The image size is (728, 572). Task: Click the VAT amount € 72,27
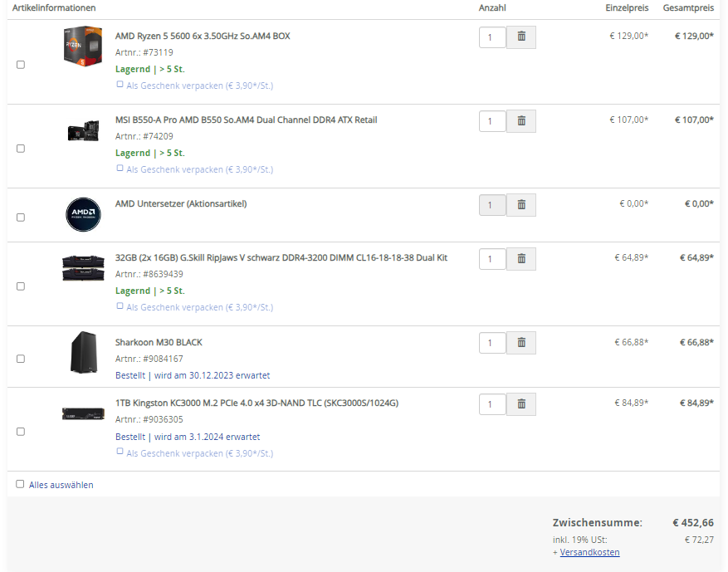point(699,540)
